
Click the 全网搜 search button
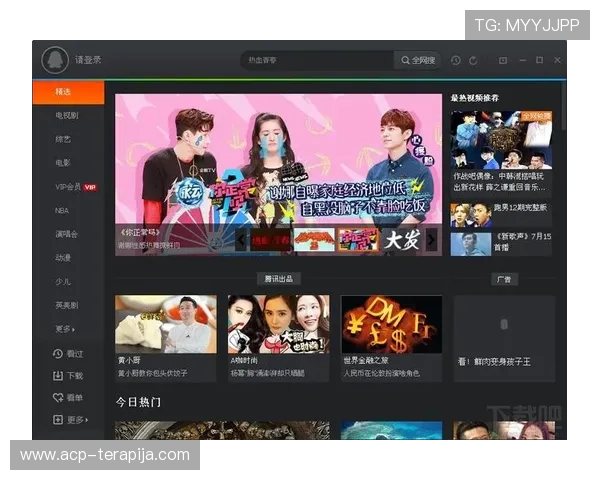[418, 60]
